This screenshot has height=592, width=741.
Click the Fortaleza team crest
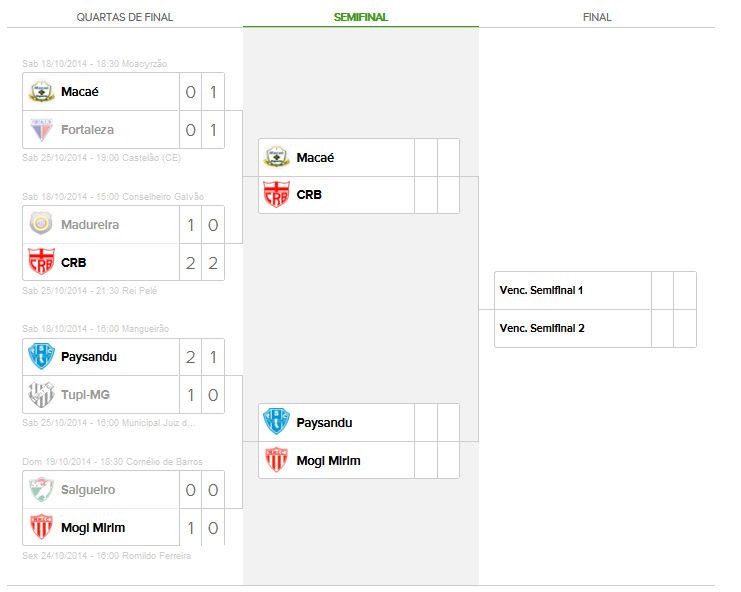[41, 130]
